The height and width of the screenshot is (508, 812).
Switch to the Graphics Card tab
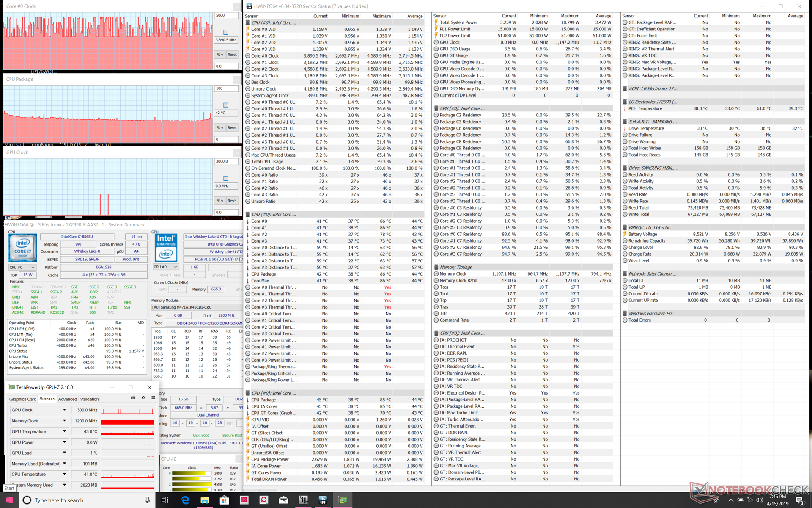pos(23,399)
